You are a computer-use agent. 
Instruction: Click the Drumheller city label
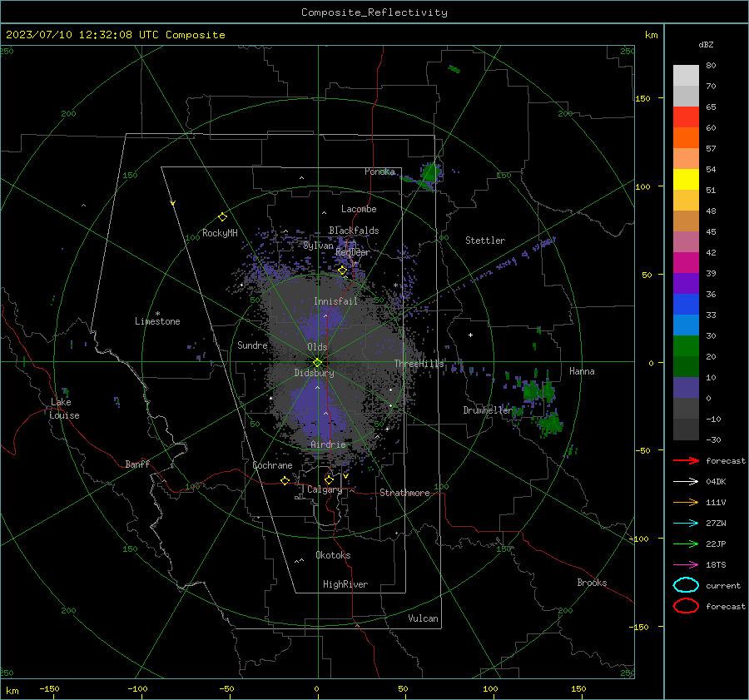pyautogui.click(x=487, y=410)
